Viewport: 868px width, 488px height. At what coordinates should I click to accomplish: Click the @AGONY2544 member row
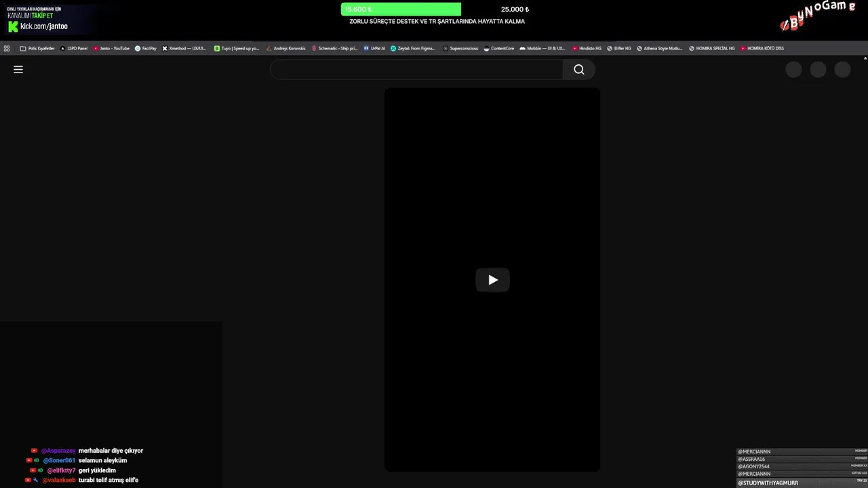coord(802,466)
